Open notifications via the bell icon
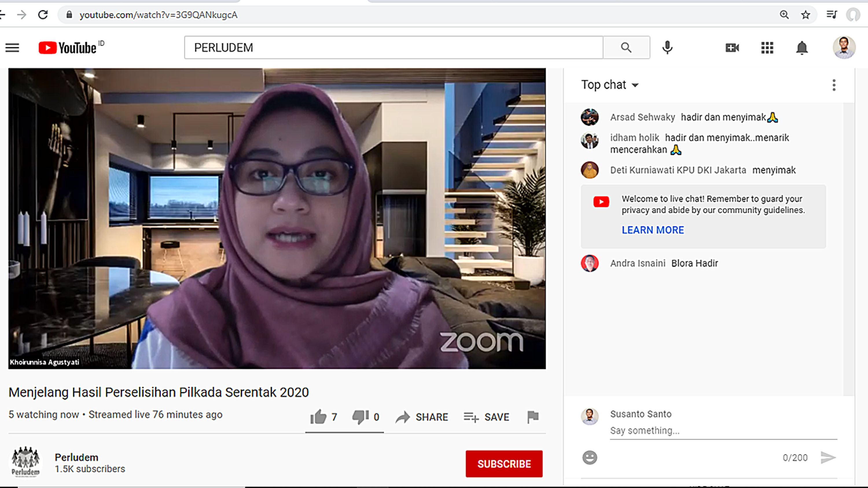This screenshot has width=868, height=488. point(802,48)
